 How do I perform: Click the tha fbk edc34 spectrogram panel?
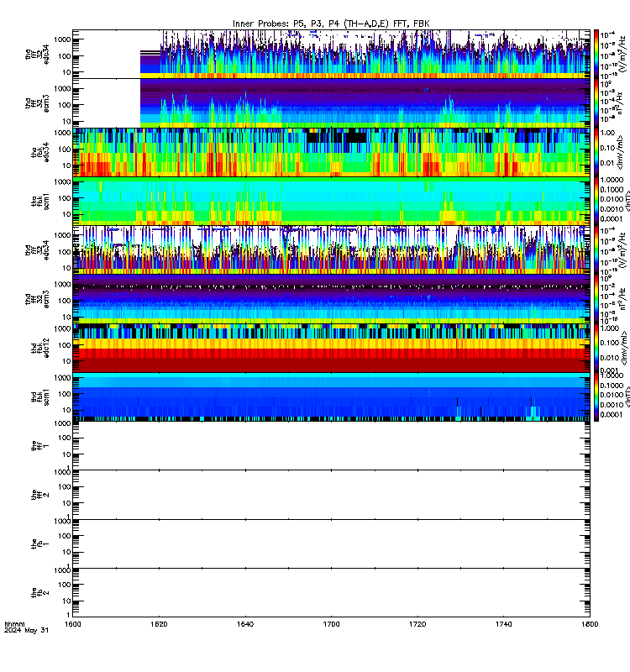tap(331, 152)
